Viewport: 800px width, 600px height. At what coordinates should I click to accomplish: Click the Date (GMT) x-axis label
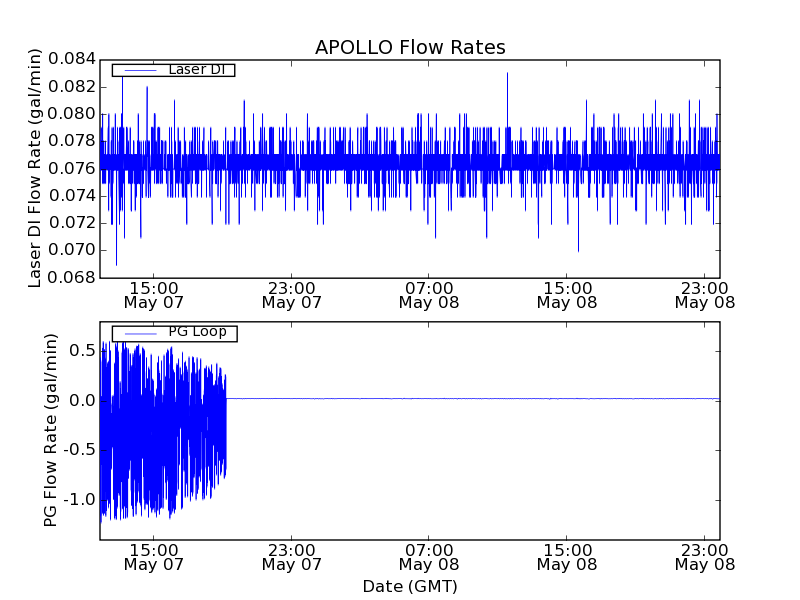tap(410, 586)
